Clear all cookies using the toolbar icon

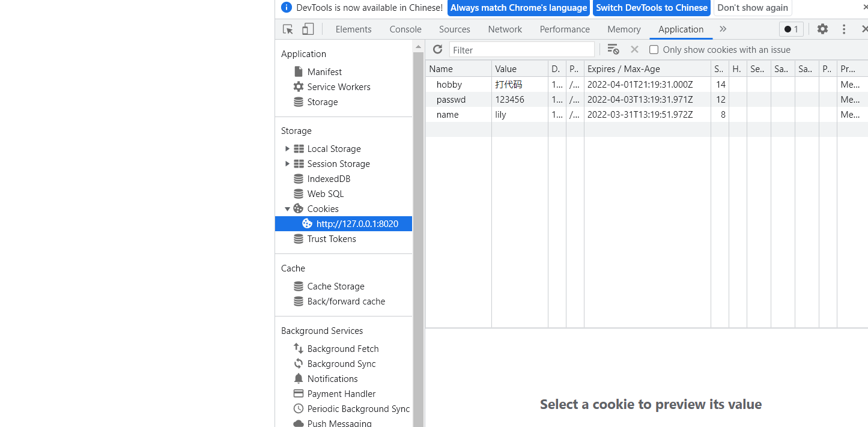[x=613, y=50]
